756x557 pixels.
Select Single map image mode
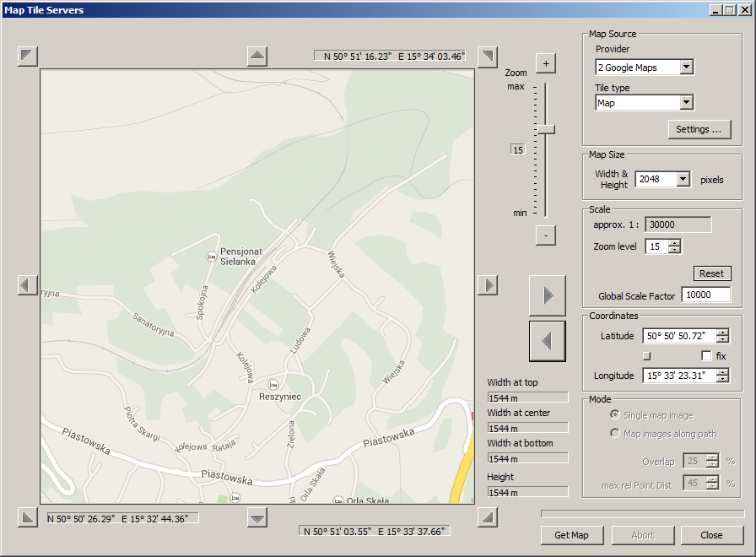[615, 415]
